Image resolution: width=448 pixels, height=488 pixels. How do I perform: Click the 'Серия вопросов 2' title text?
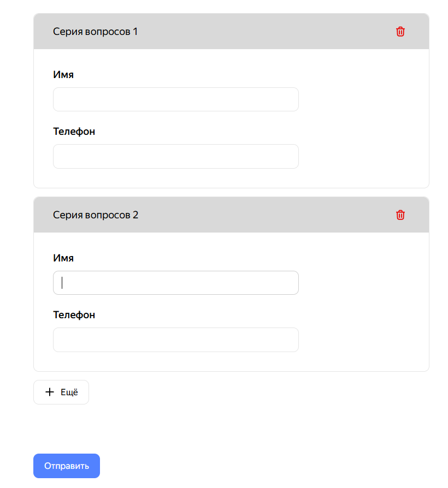click(96, 215)
